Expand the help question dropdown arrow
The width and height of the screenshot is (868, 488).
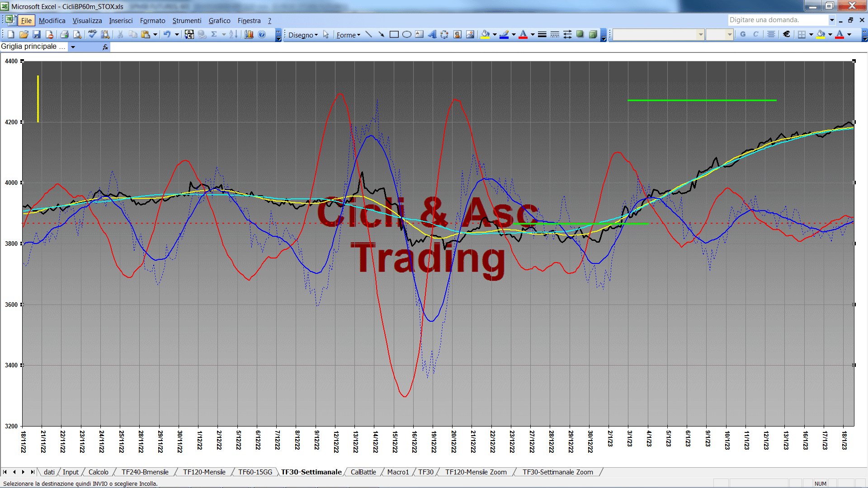point(831,20)
